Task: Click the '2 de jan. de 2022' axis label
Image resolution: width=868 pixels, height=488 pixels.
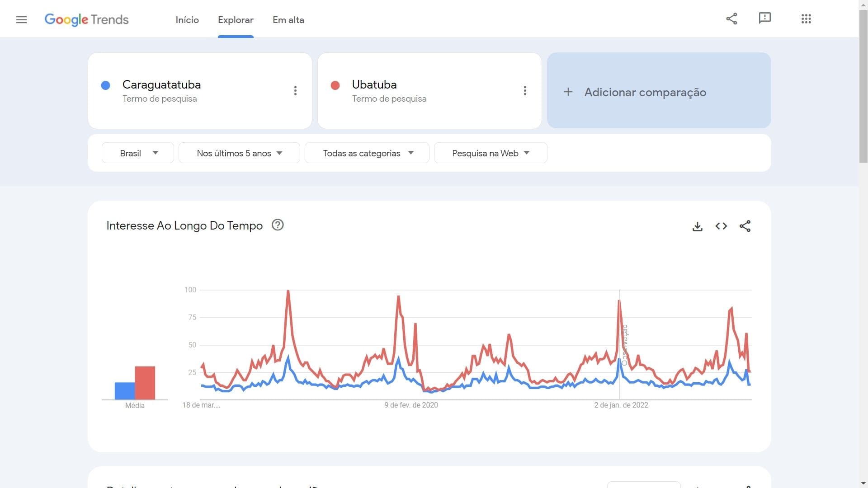Action: [x=621, y=405]
